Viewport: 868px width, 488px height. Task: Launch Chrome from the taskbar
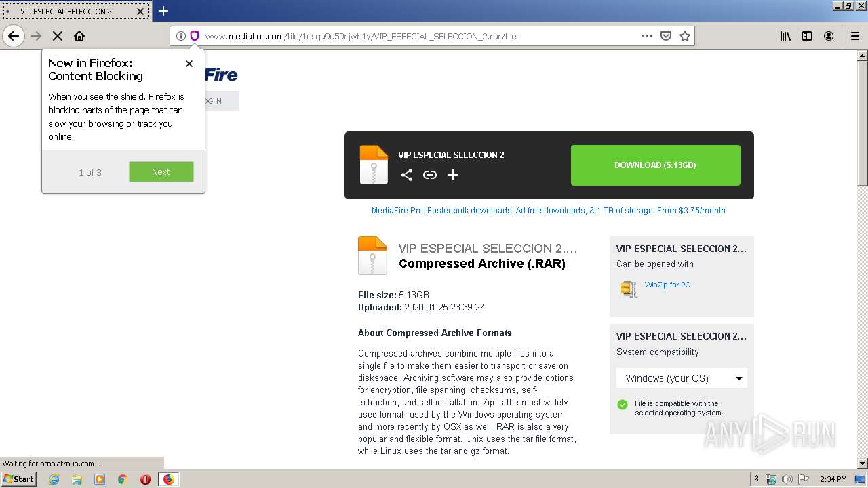point(123,479)
